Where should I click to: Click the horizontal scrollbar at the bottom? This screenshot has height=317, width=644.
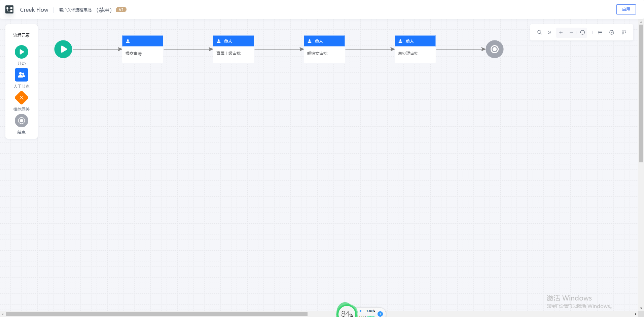coord(156,314)
